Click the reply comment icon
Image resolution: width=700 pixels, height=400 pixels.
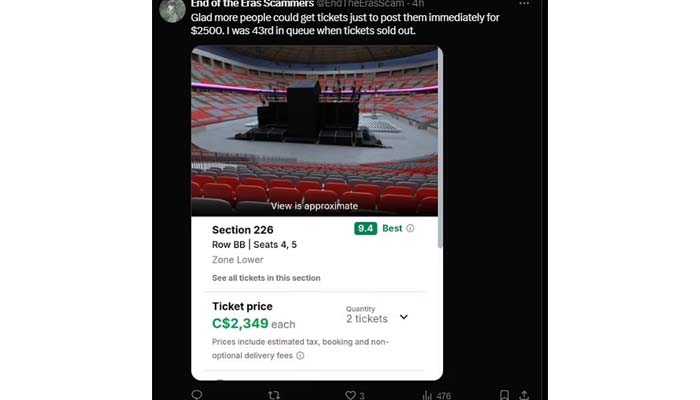pos(196,395)
